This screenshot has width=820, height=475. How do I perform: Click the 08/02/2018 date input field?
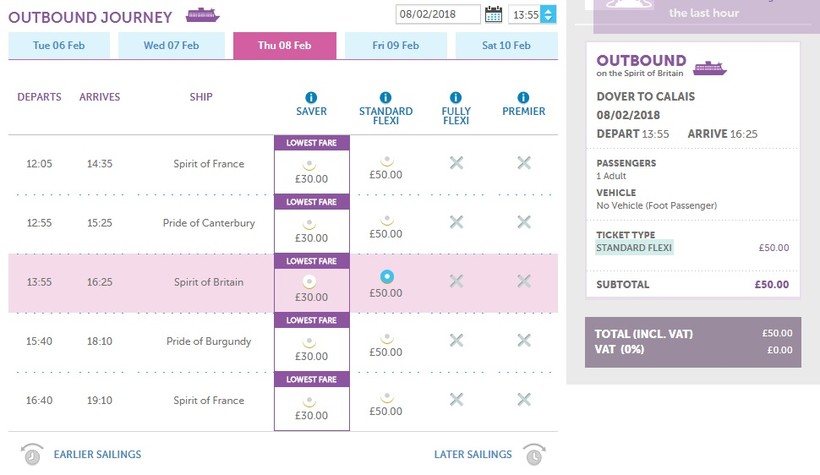coord(437,14)
